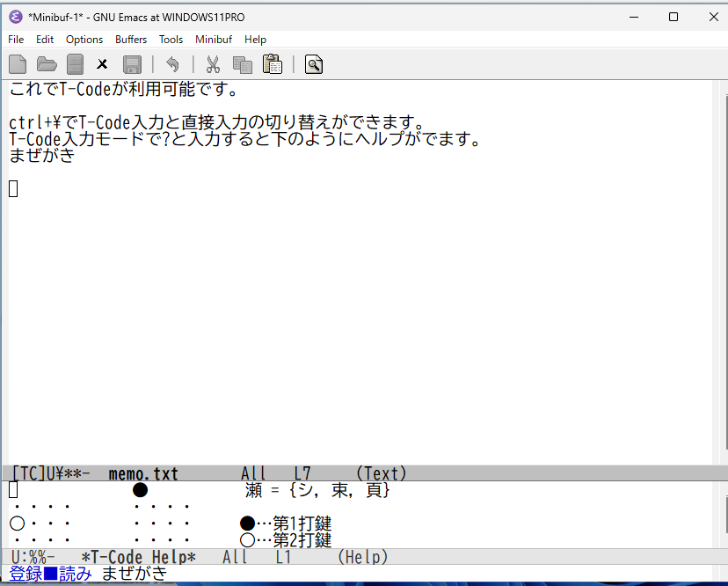Open the Tools menu
Screen dimensions: 728x586
point(171,40)
